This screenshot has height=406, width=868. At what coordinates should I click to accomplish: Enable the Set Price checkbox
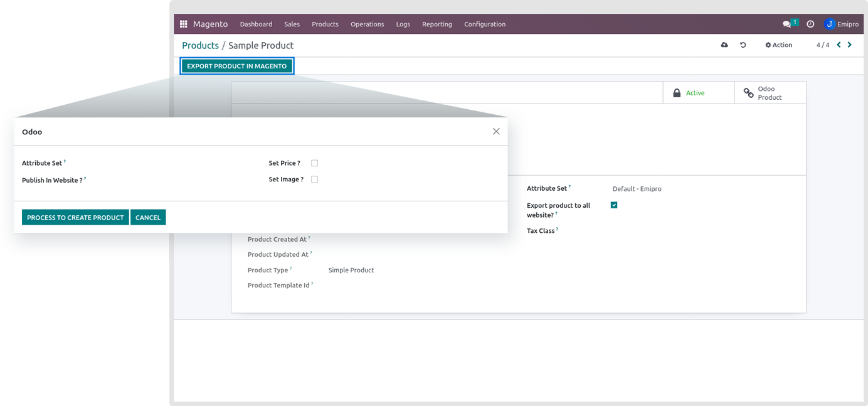[x=315, y=163]
